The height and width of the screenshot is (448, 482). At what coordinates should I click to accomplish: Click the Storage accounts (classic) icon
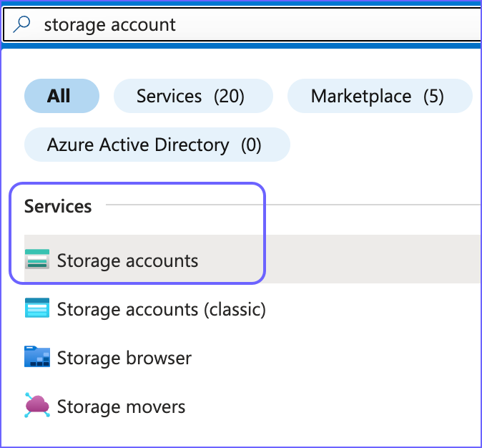pyautogui.click(x=37, y=308)
